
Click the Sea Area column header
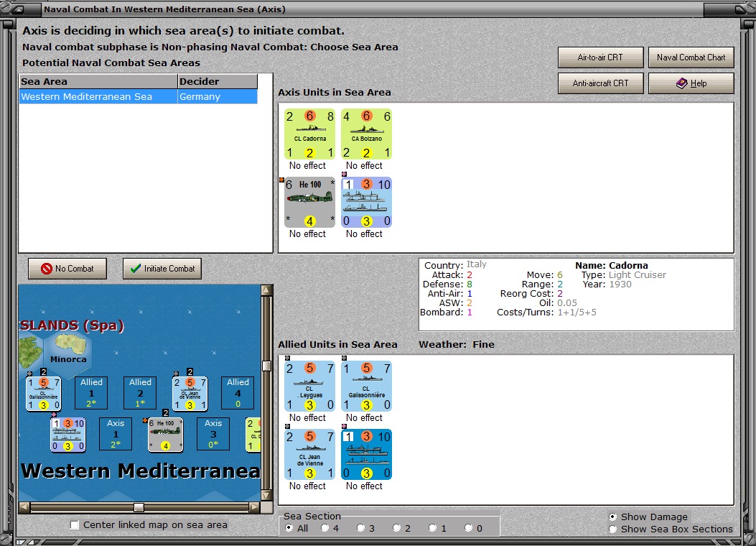pyautogui.click(x=98, y=81)
